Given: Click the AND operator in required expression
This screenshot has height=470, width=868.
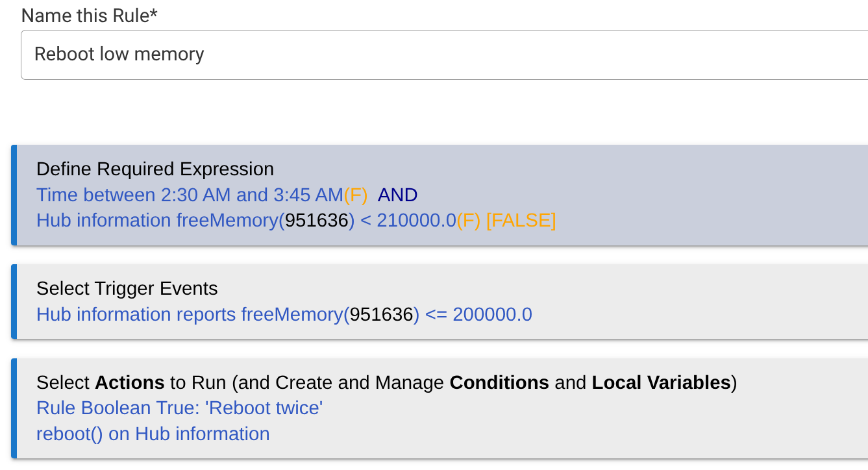Looking at the screenshot, I should [x=397, y=195].
